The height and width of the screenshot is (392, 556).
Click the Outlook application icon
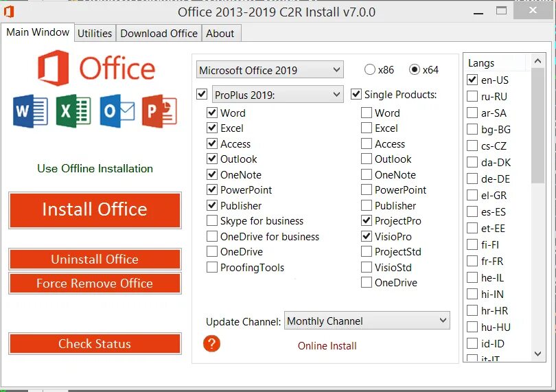click(117, 111)
